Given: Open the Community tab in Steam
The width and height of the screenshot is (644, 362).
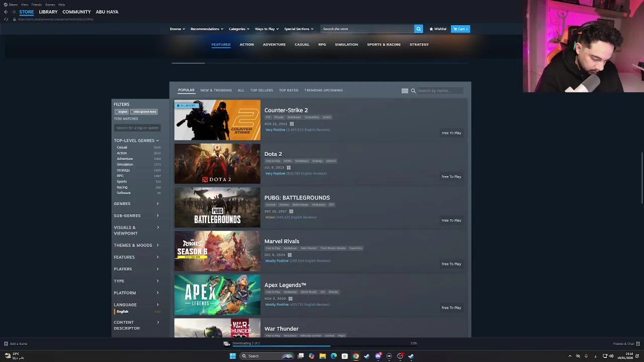Looking at the screenshot, I should point(76,12).
